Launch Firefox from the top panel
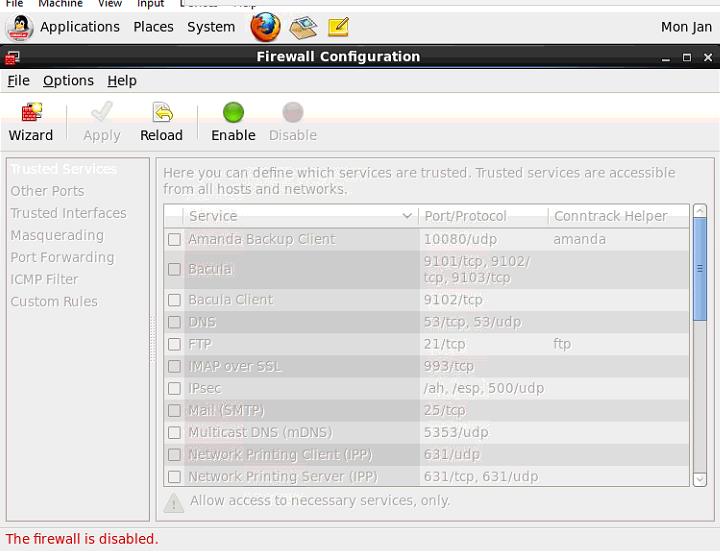Screen dimensions: 720x552 (265, 27)
